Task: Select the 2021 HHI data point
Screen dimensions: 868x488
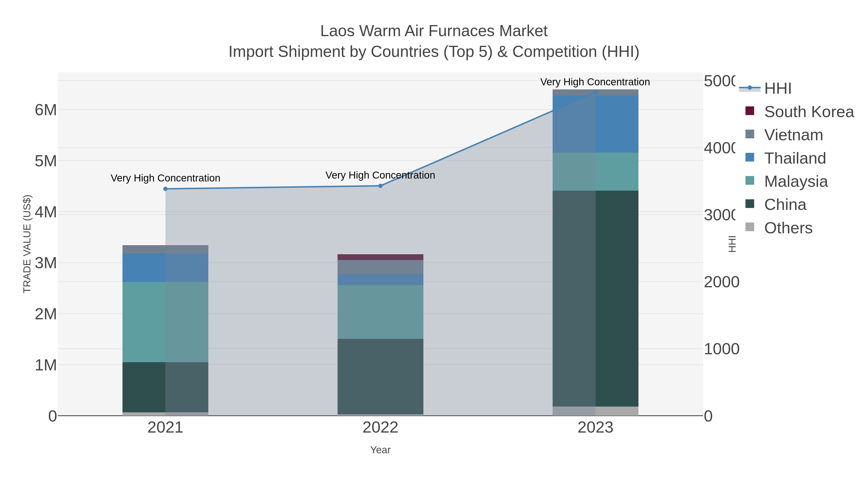Action: tap(165, 189)
